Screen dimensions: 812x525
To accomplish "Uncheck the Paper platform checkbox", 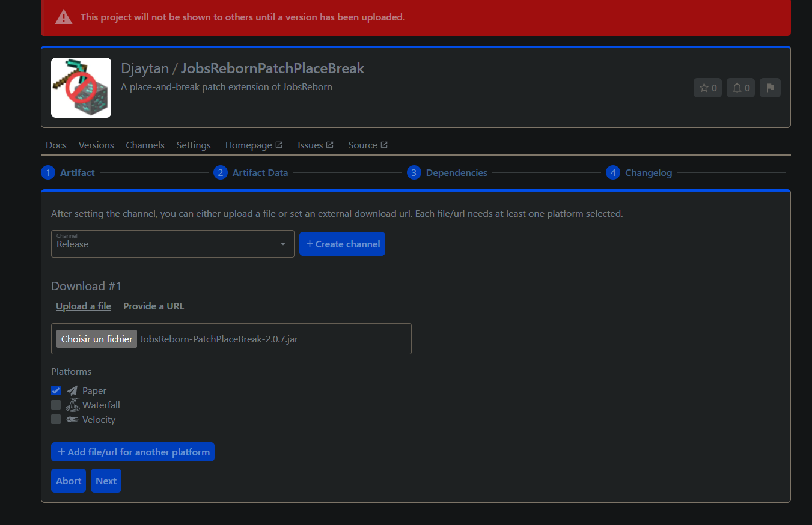I will pos(56,390).
